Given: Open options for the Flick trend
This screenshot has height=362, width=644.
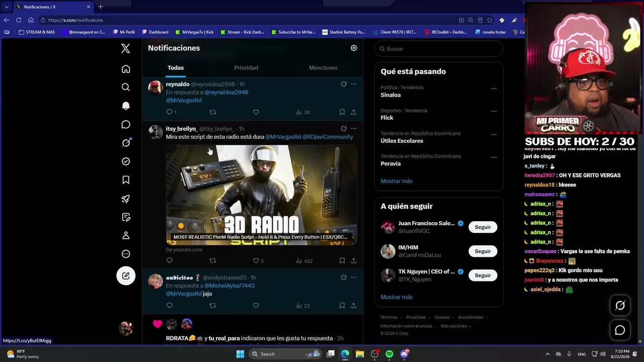Looking at the screenshot, I should [494, 111].
